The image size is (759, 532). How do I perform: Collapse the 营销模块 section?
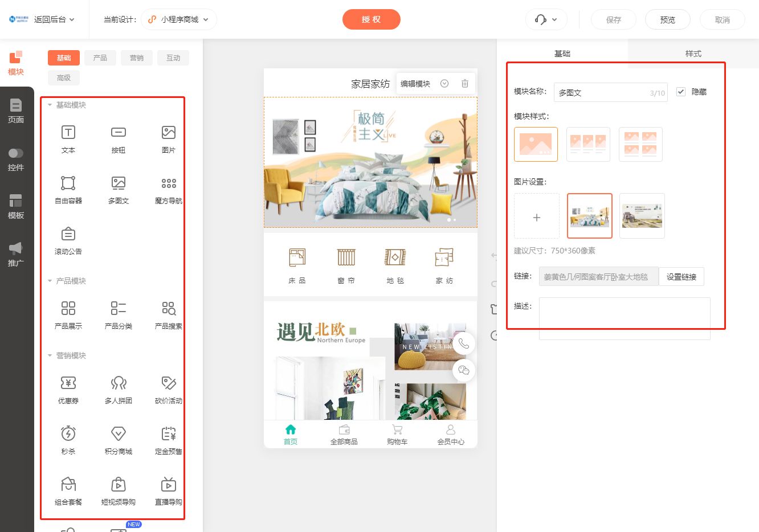click(x=49, y=355)
